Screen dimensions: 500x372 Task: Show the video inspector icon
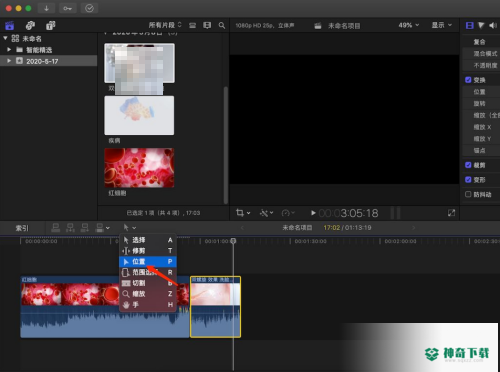470,25
